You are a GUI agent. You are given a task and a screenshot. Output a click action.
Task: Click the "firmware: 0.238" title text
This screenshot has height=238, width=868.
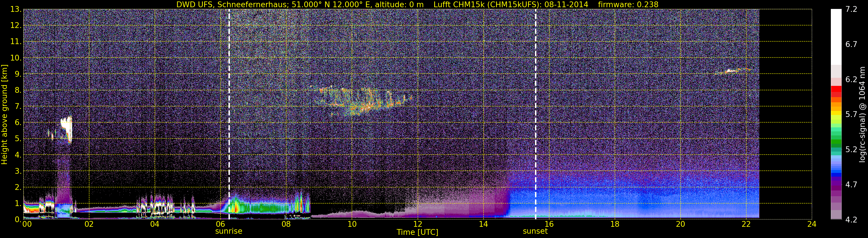pos(628,4)
